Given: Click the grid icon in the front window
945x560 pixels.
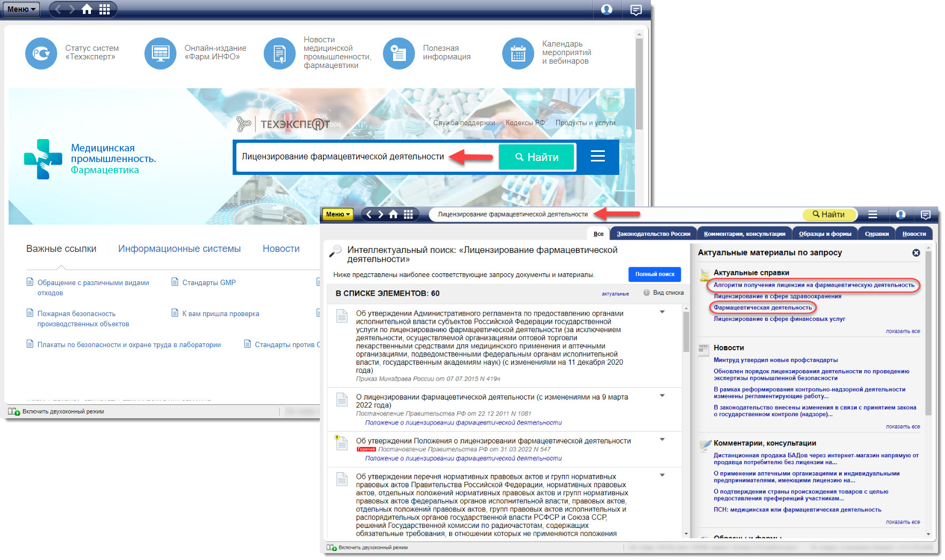Looking at the screenshot, I should (x=409, y=214).
